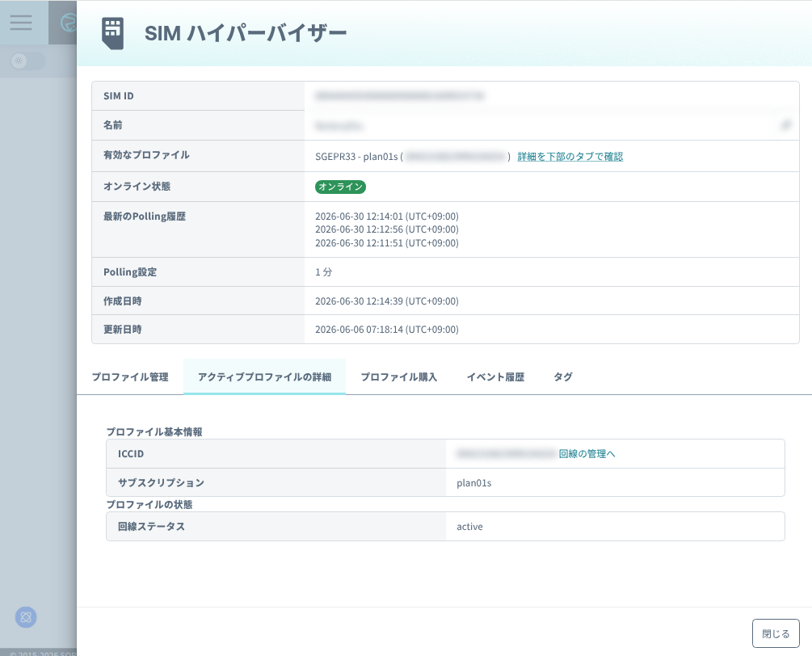Viewport: 812px width, 656px height.
Task: Click the polling entry 2026-06-30 12:11:51
Action: click(387, 243)
